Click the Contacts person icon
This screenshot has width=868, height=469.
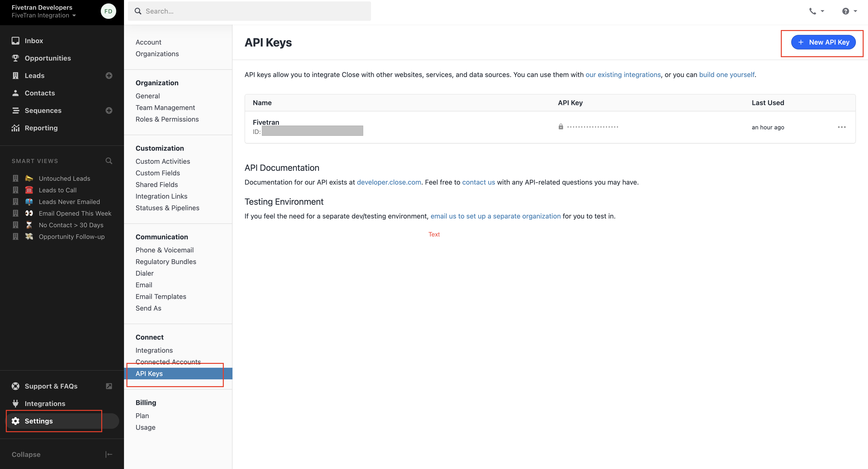(x=15, y=93)
